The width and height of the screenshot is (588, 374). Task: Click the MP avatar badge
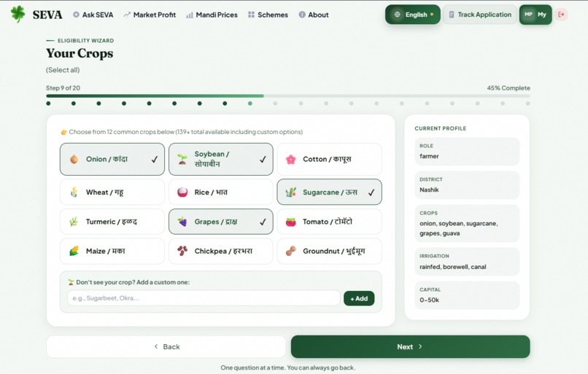[528, 15]
